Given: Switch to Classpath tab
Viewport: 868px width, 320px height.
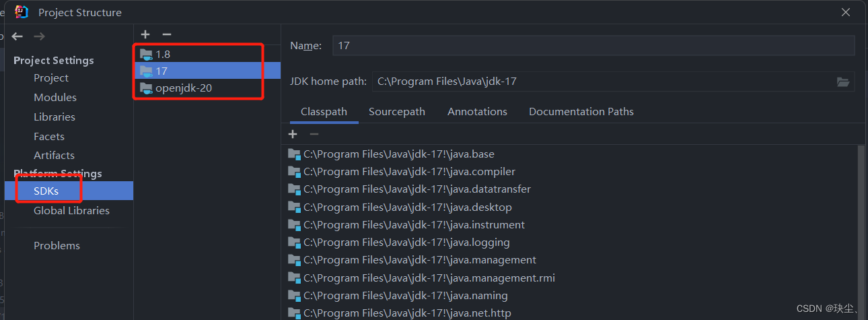Looking at the screenshot, I should (324, 112).
